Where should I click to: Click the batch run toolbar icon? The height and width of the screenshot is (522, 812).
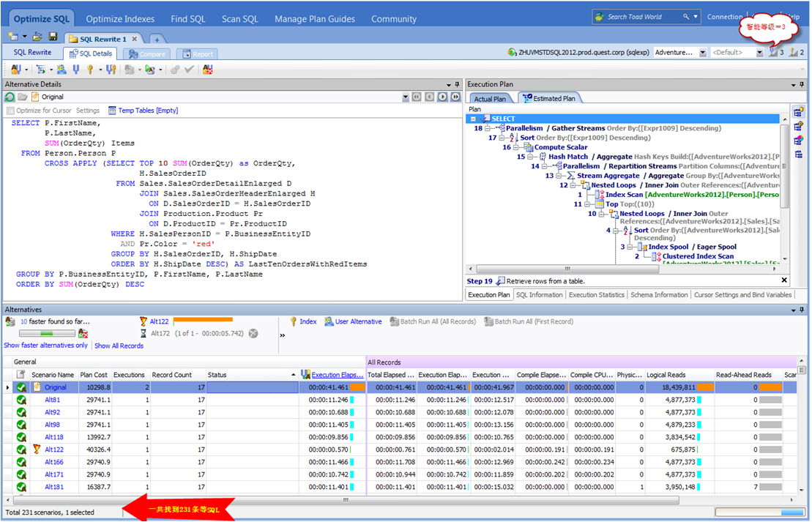pos(129,70)
